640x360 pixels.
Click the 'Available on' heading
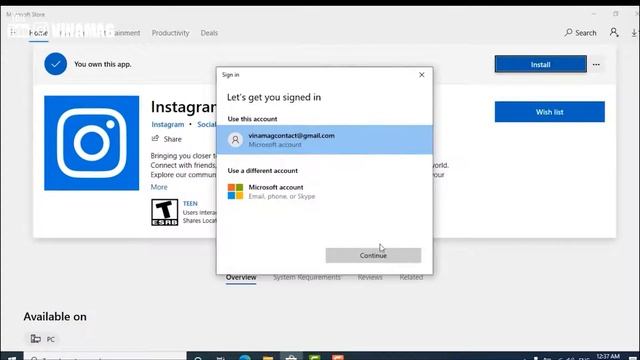coord(55,317)
